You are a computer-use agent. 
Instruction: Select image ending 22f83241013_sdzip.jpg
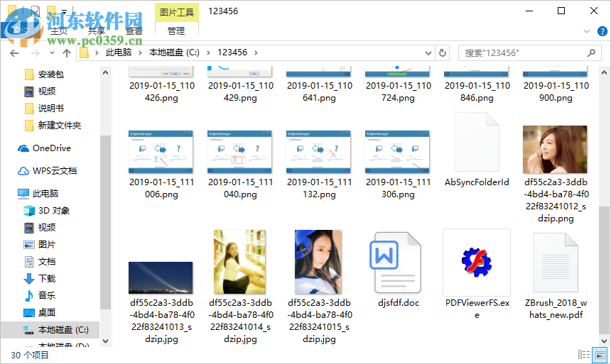[x=161, y=277]
